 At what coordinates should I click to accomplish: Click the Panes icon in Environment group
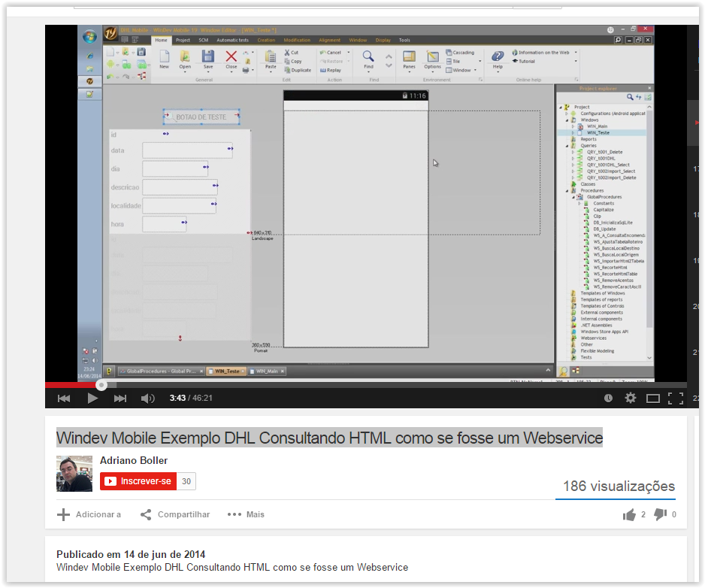[409, 59]
